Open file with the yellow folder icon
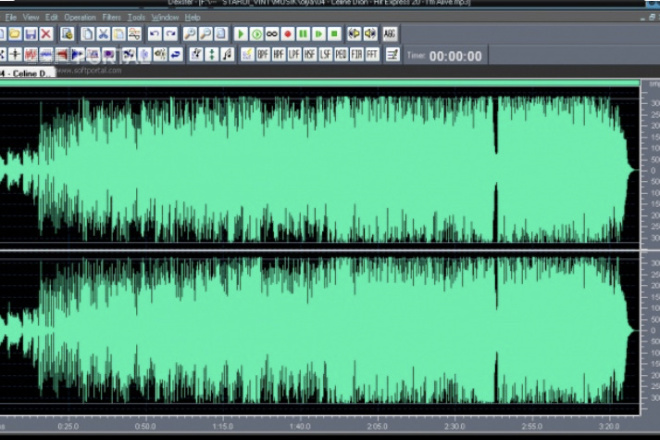This screenshot has height=440, width=660. tap(15, 34)
